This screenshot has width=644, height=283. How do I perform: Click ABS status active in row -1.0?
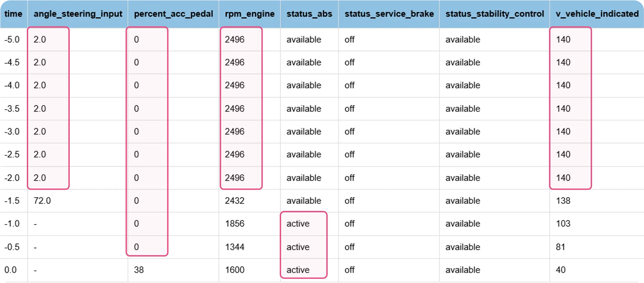[x=298, y=223]
